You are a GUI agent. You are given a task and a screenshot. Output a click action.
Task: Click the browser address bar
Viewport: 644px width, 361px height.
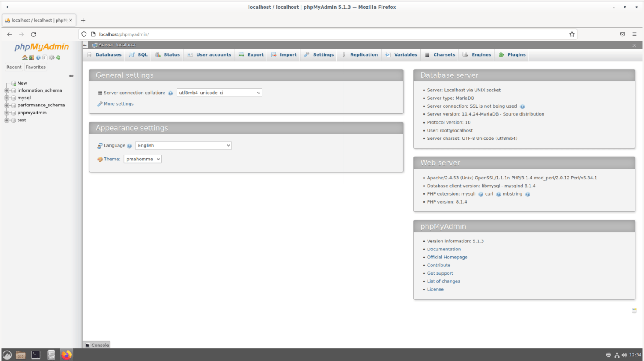[x=327, y=34]
